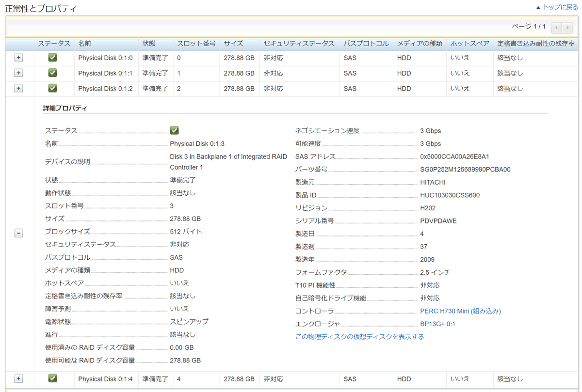Expand Physical Disk 0:1:4 details

click(18, 379)
